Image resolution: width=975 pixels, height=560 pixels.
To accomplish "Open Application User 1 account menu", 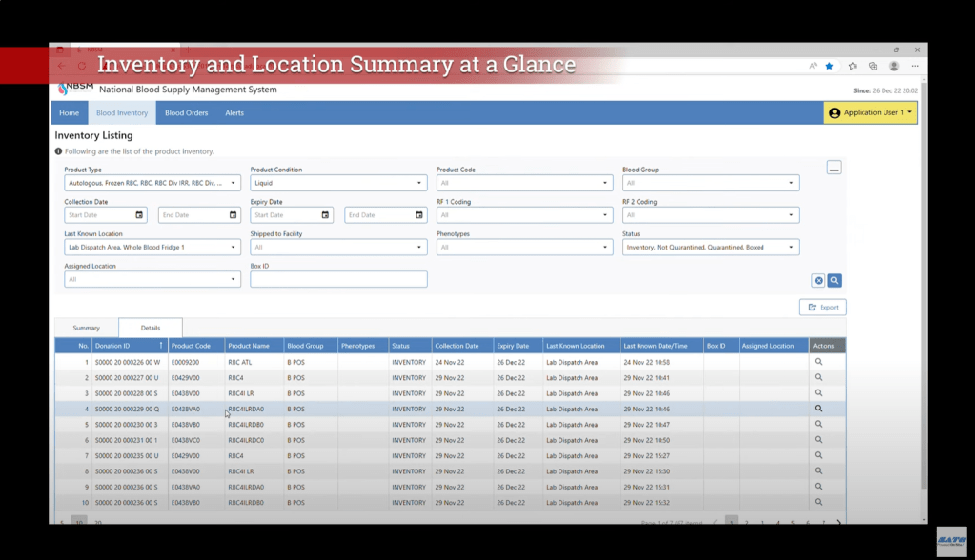I will (x=870, y=112).
